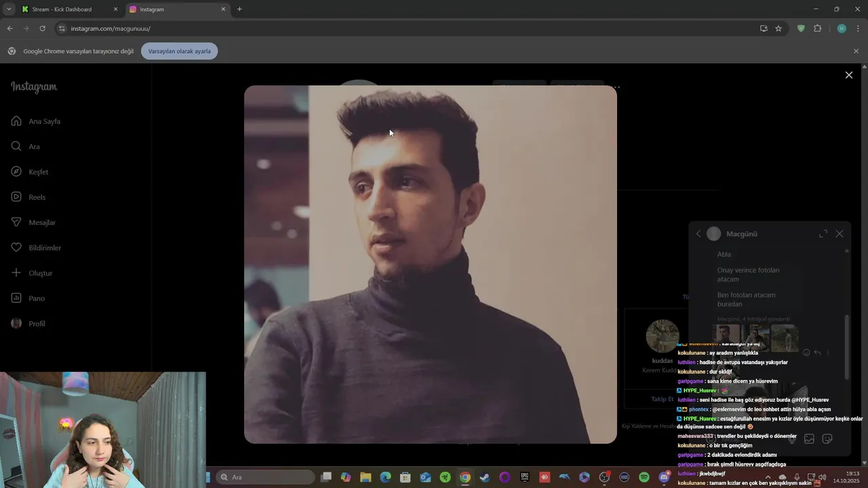
Task: Open Spotify from taskbar
Action: click(644, 477)
